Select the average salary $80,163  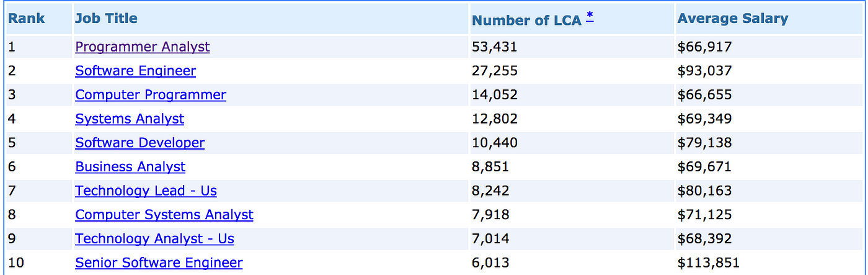point(705,191)
